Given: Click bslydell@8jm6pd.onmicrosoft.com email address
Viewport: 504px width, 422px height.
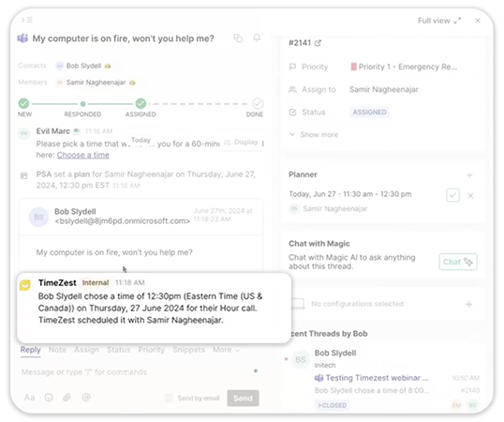Looking at the screenshot, I should point(122,221).
